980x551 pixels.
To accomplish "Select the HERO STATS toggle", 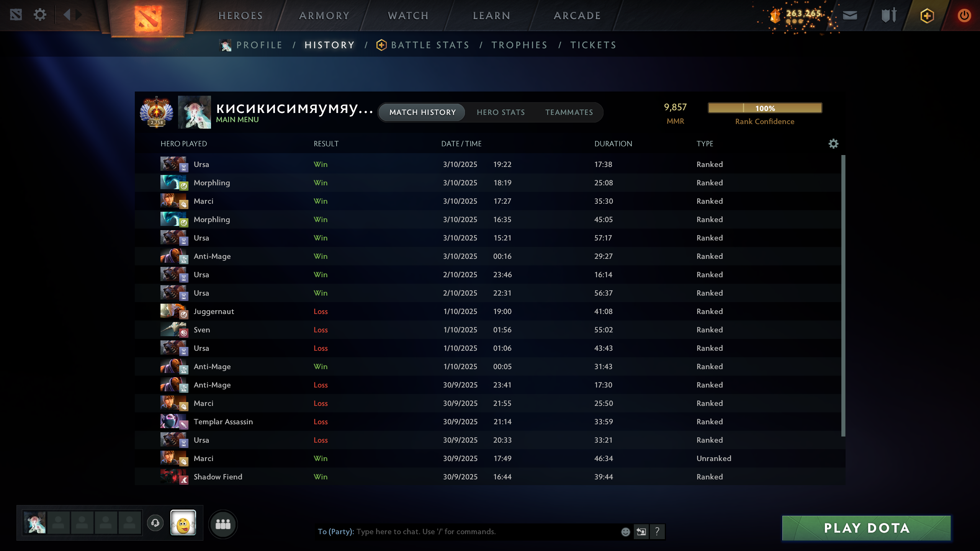I will 501,112.
